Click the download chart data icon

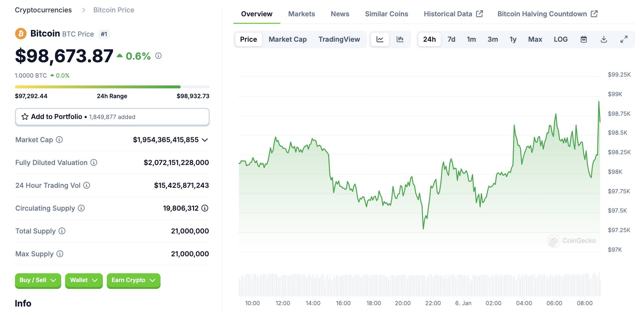click(604, 39)
